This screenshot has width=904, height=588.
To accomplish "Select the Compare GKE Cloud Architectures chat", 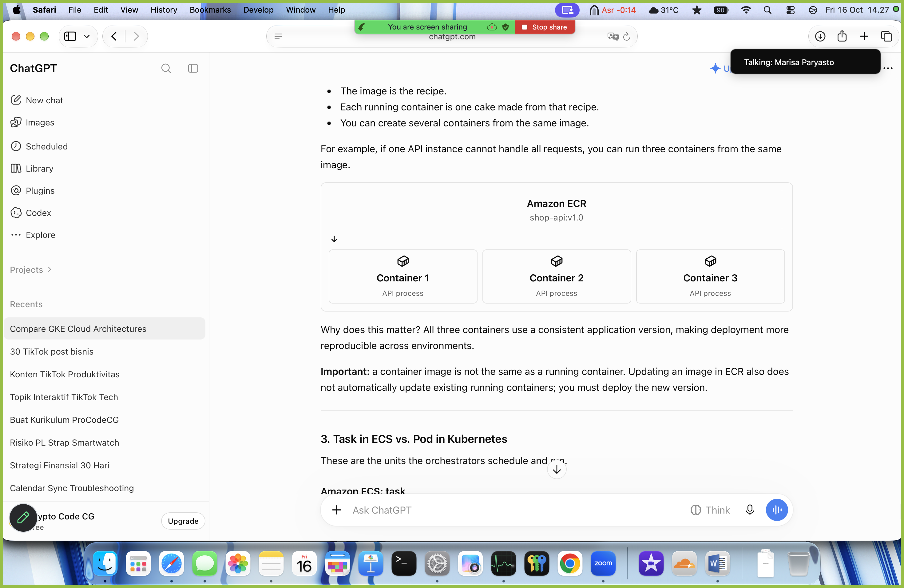I will point(105,328).
